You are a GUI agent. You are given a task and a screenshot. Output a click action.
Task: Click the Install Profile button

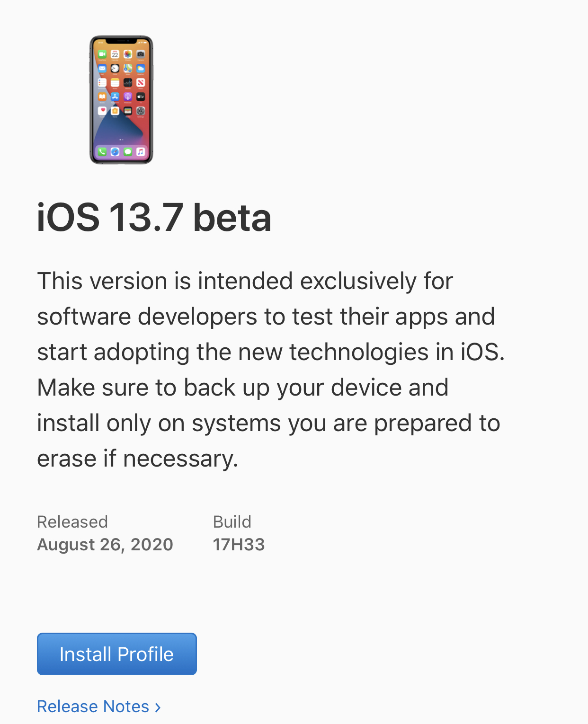(x=117, y=654)
